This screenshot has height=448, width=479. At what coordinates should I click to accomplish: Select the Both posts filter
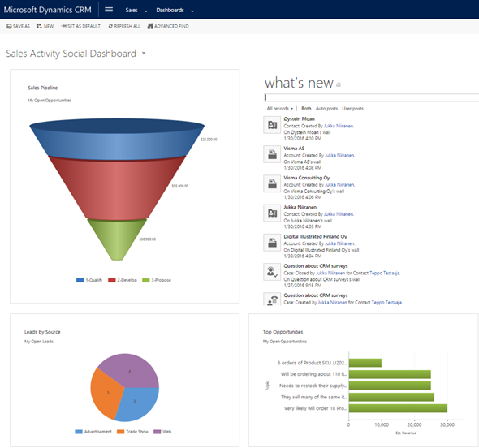point(306,109)
